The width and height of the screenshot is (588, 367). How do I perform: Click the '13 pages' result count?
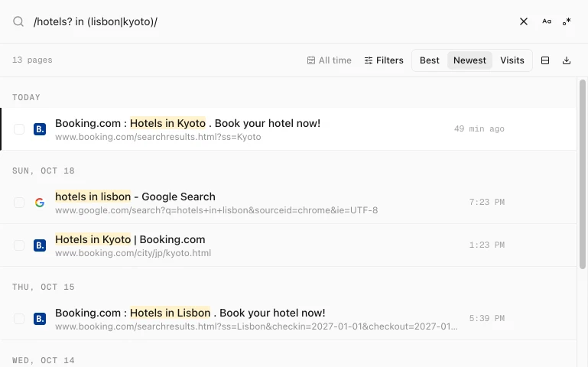[x=32, y=60]
